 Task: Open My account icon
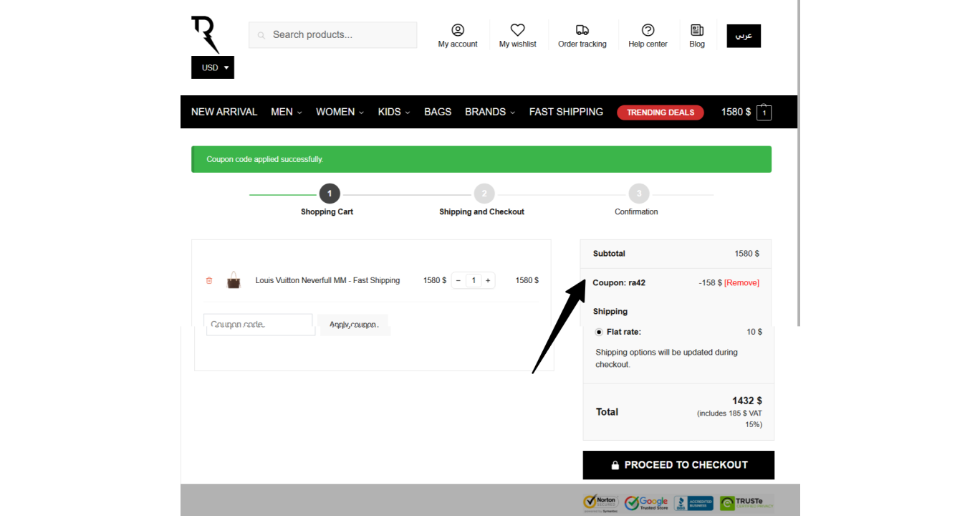pyautogui.click(x=458, y=30)
